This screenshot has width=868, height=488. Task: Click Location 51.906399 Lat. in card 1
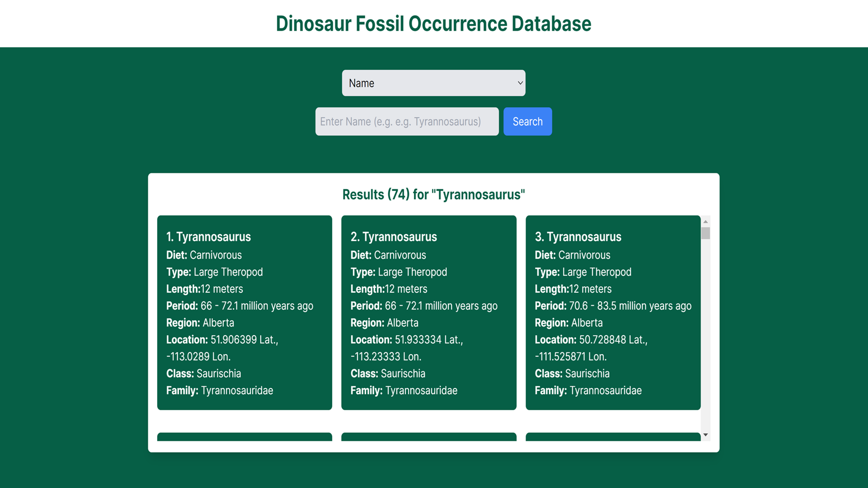coord(222,340)
